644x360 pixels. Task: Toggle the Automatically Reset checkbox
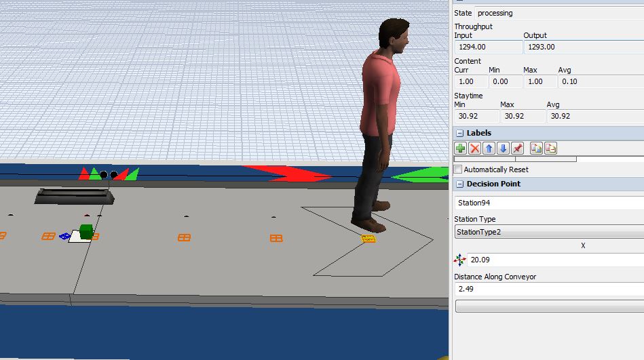458,169
